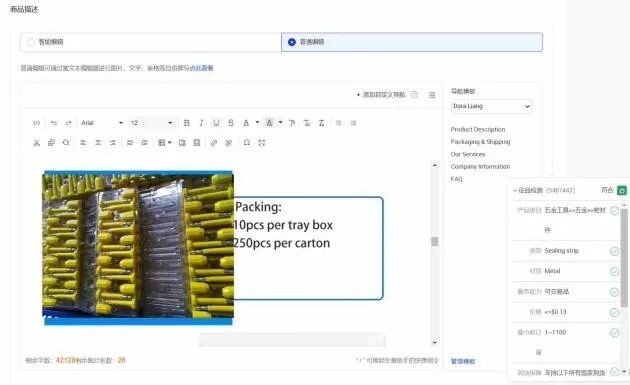The width and height of the screenshot is (630, 385).
Task: Undo the last edit
Action: click(x=54, y=123)
